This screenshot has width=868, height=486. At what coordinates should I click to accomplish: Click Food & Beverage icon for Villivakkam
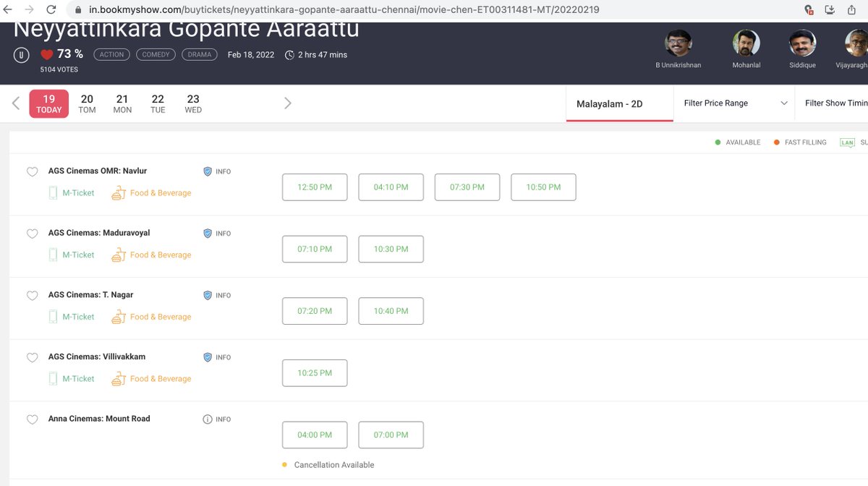[119, 378]
